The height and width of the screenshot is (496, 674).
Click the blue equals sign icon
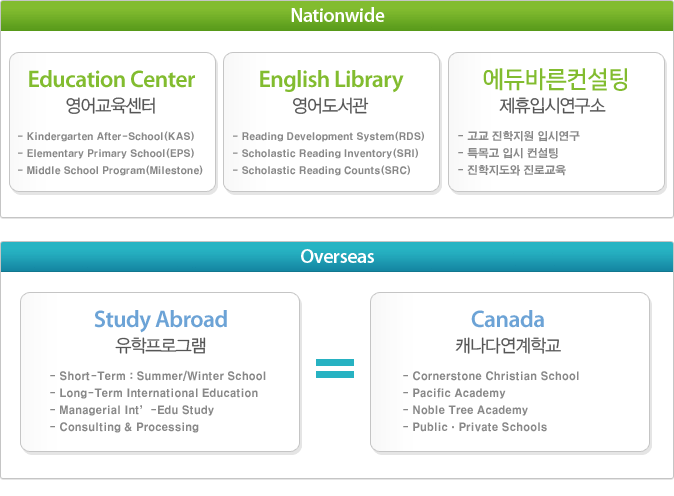[335, 368]
